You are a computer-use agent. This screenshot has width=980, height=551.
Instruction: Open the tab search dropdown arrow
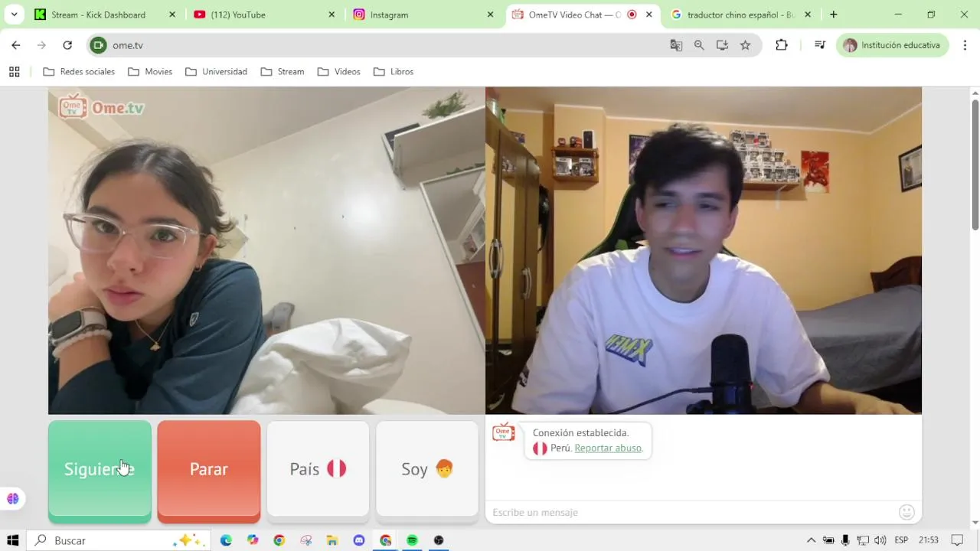[x=14, y=15]
